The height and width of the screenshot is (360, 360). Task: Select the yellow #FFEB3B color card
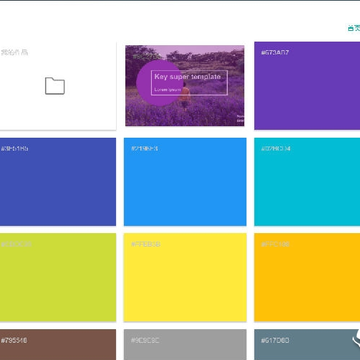pos(185,277)
